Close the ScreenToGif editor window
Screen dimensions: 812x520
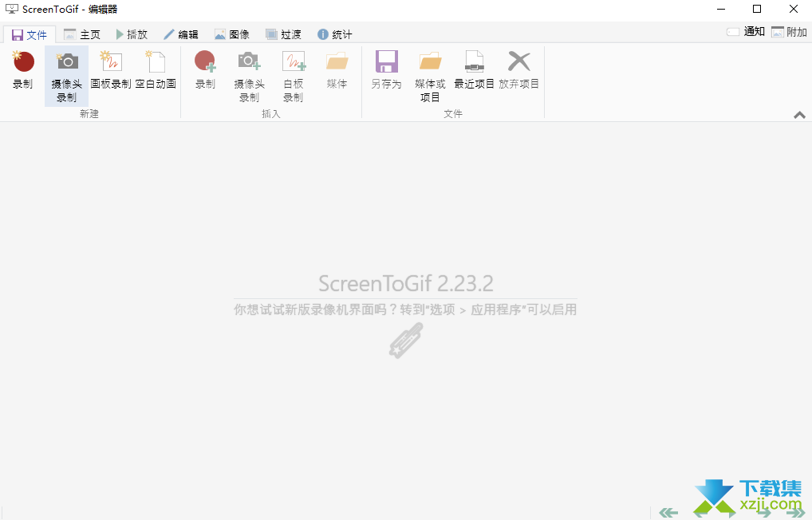(794, 9)
